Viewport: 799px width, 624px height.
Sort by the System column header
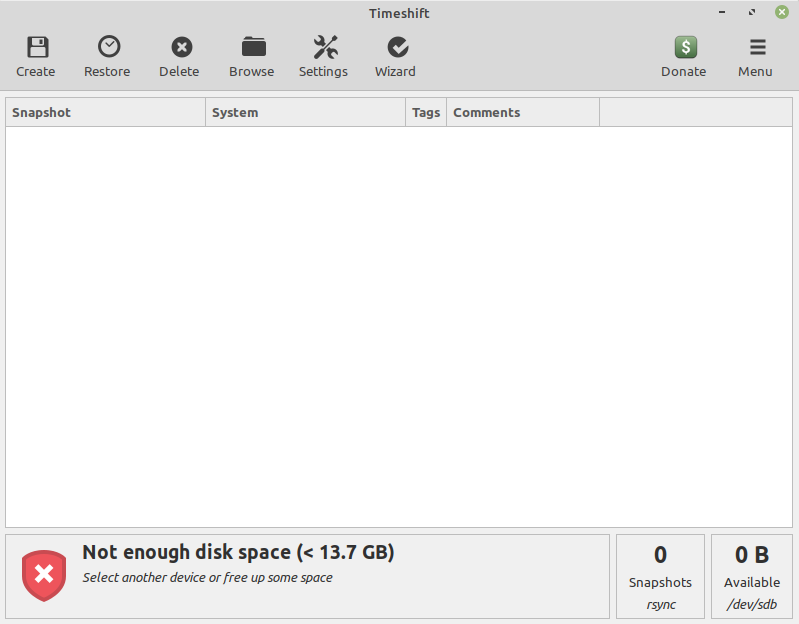click(x=305, y=113)
